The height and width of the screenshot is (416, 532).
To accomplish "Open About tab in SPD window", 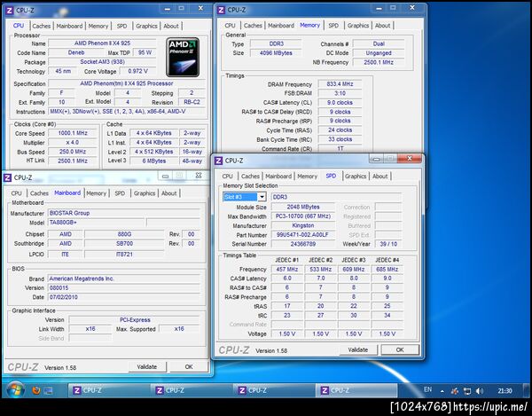I will 380,177.
